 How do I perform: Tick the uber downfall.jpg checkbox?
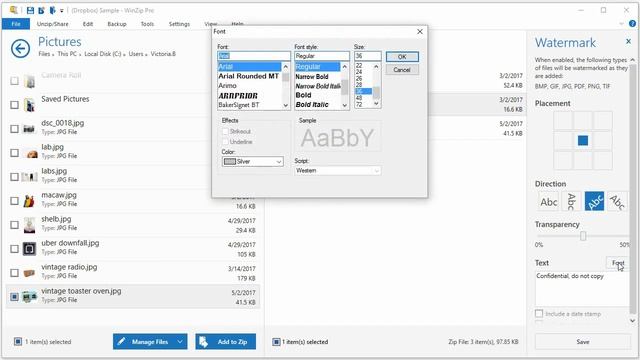(14, 249)
